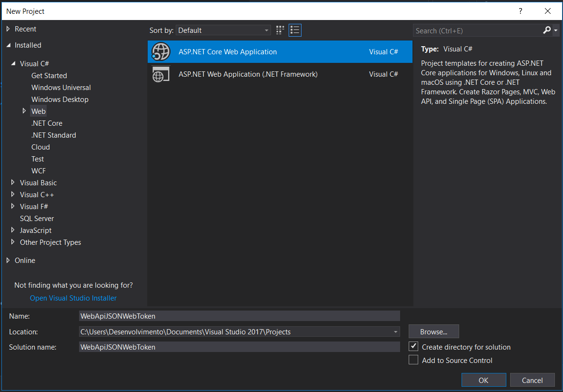Select Test category
This screenshot has height=392, width=563.
[38, 159]
